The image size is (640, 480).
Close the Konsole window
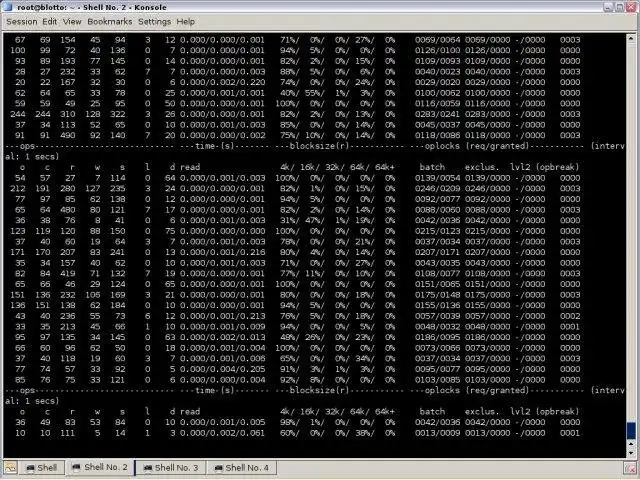point(631,7)
